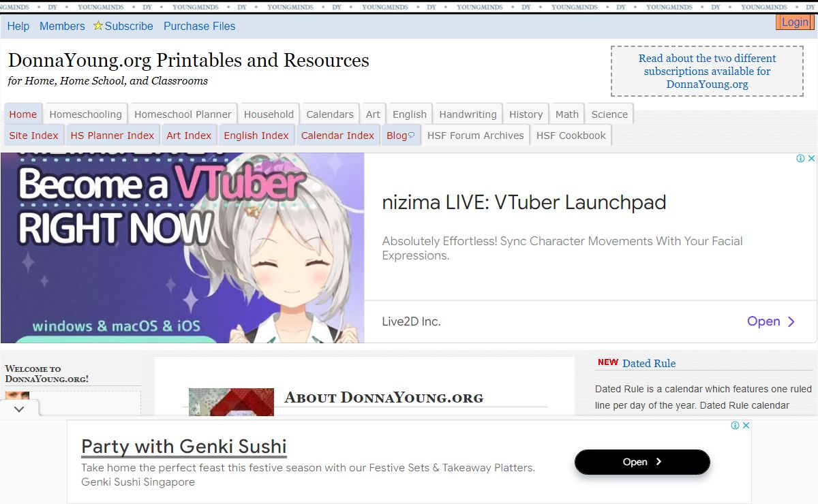Click the star icon beside Subscribe

point(98,26)
